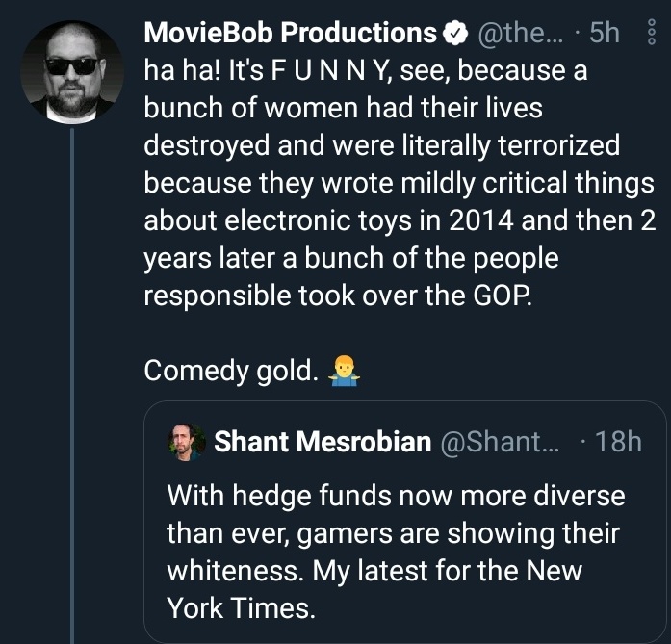Image resolution: width=671 pixels, height=644 pixels.
Task: Tap Shant Mesrobian's small profile picture
Action: pyautogui.click(x=187, y=442)
